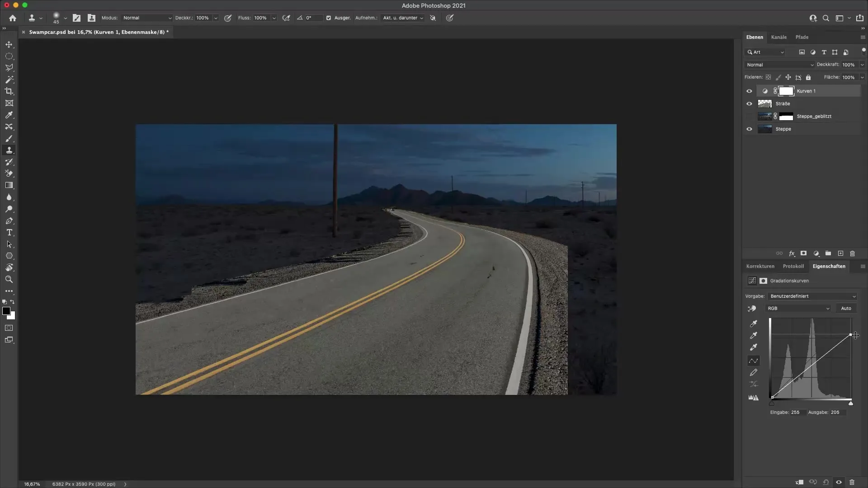The height and width of the screenshot is (488, 868).
Task: Click the add layer mask icon
Action: tap(803, 253)
